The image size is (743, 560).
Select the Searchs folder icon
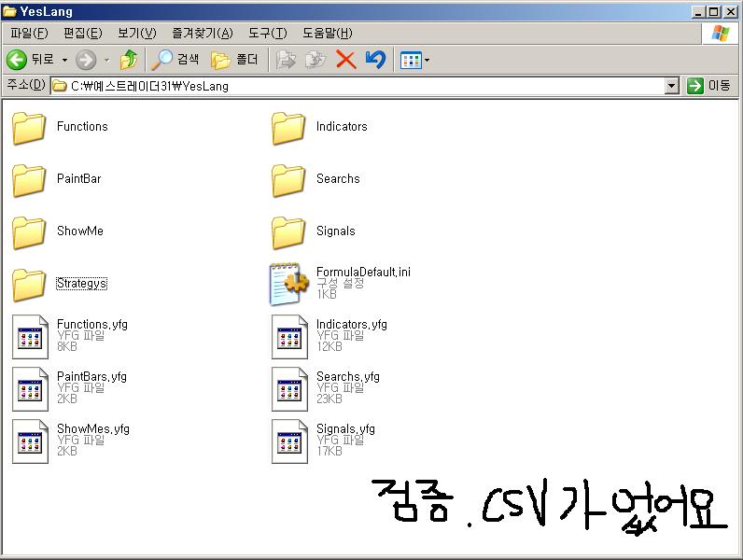point(288,180)
